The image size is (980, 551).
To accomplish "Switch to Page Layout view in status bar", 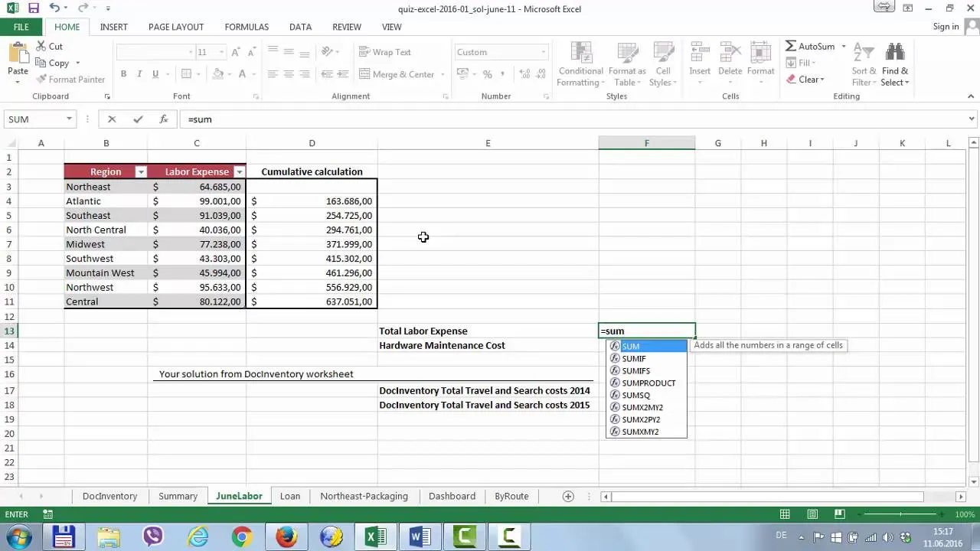I will [x=812, y=514].
